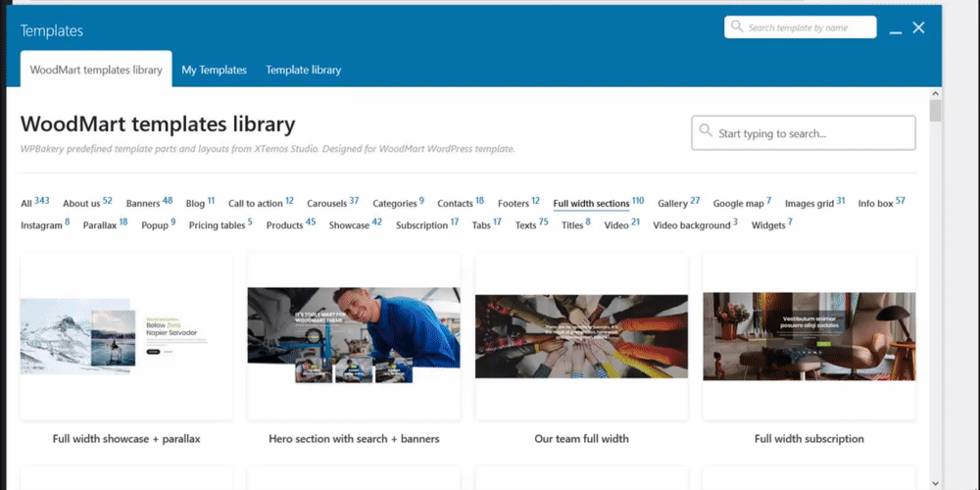Viewport: 980px width, 490px height.
Task: Show All 343 templates
Action: coord(35,203)
